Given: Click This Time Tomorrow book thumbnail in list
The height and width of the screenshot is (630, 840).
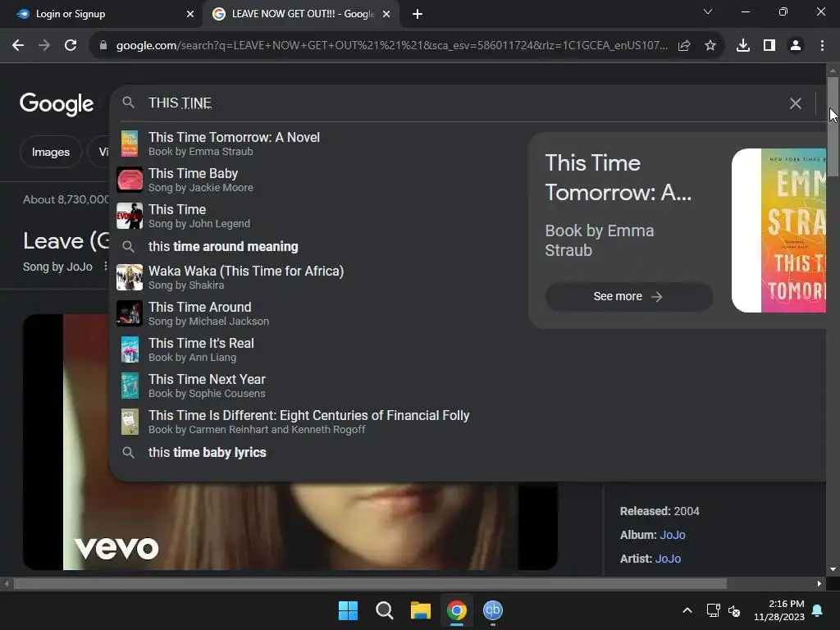Looking at the screenshot, I should click(x=130, y=144).
